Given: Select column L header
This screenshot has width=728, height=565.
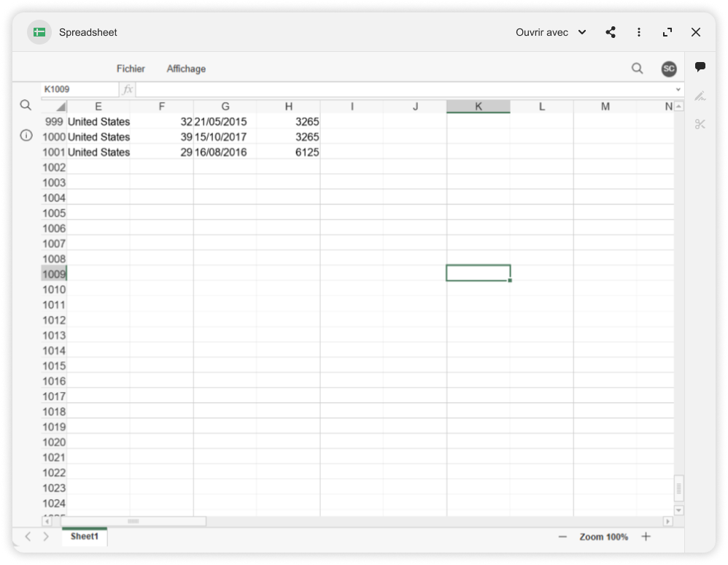Looking at the screenshot, I should 542,107.
